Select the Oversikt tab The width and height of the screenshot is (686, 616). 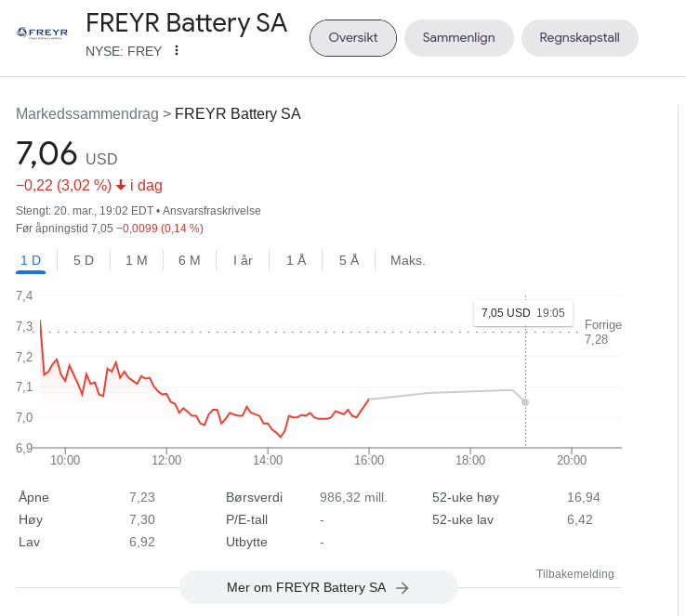click(353, 37)
